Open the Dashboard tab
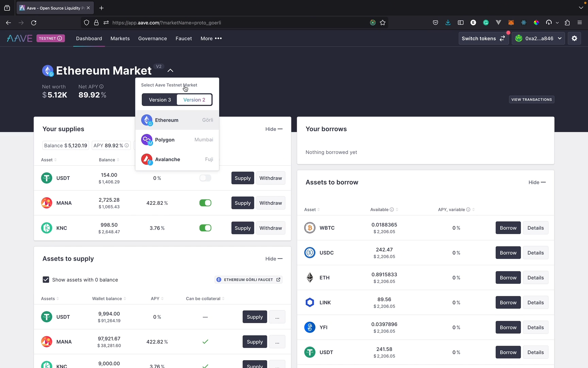 click(89, 39)
